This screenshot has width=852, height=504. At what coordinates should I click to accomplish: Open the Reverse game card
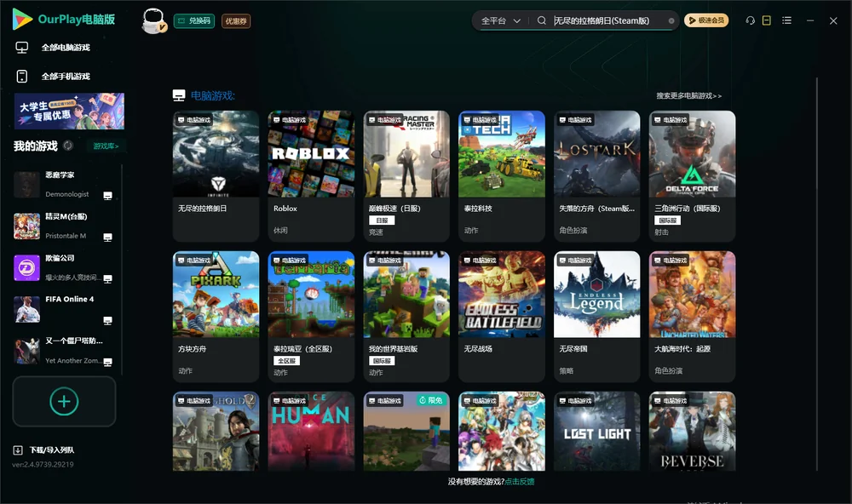[x=692, y=432]
